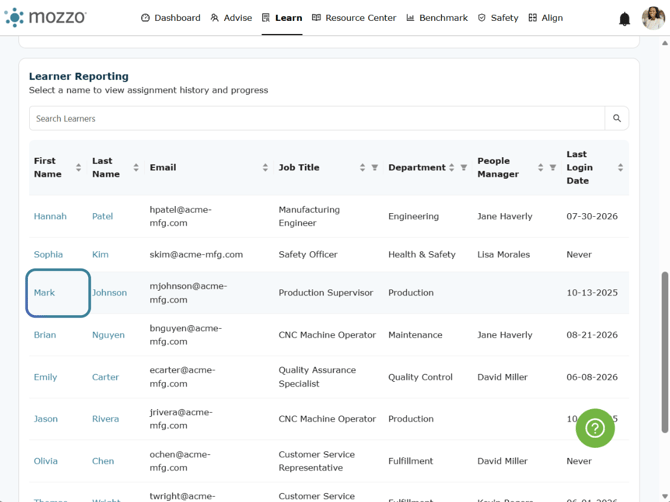The image size is (670, 502).
Task: Open the Patel last name link
Action: (103, 216)
